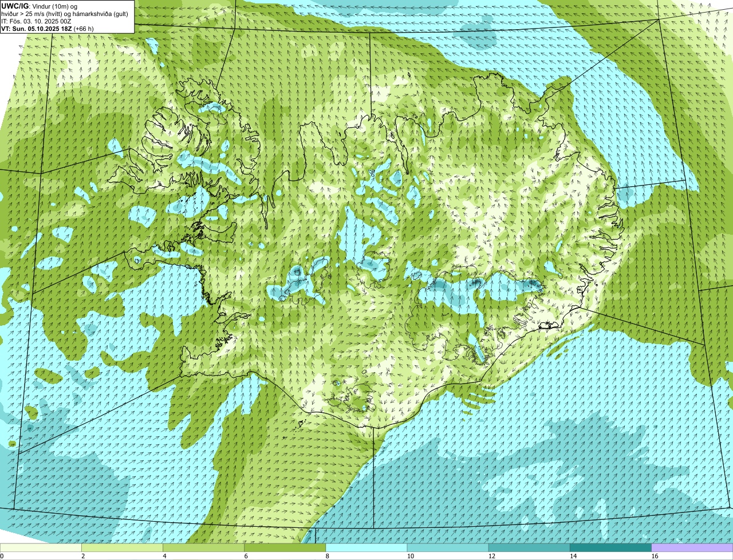Select the "hviður > 25 m/s (hvítt)" legend line
This screenshot has width=733, height=560.
[x=65, y=14]
